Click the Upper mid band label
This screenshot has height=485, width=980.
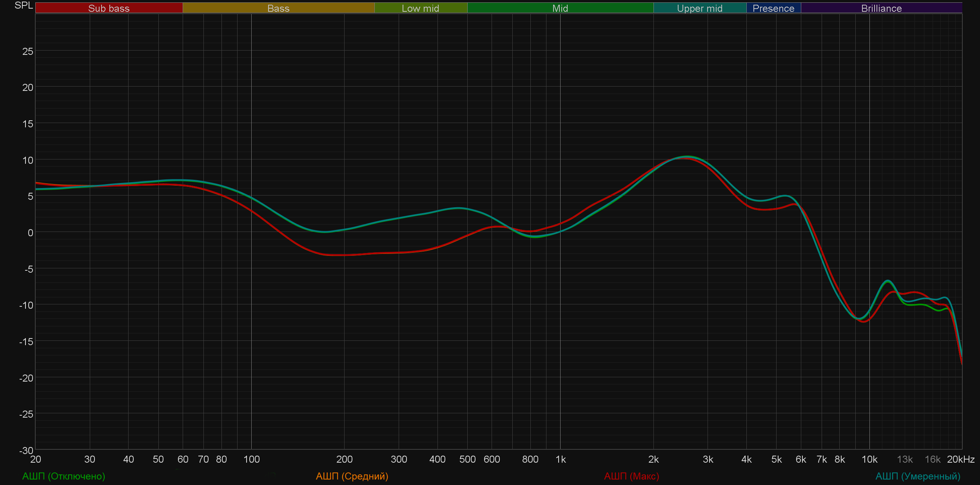699,8
